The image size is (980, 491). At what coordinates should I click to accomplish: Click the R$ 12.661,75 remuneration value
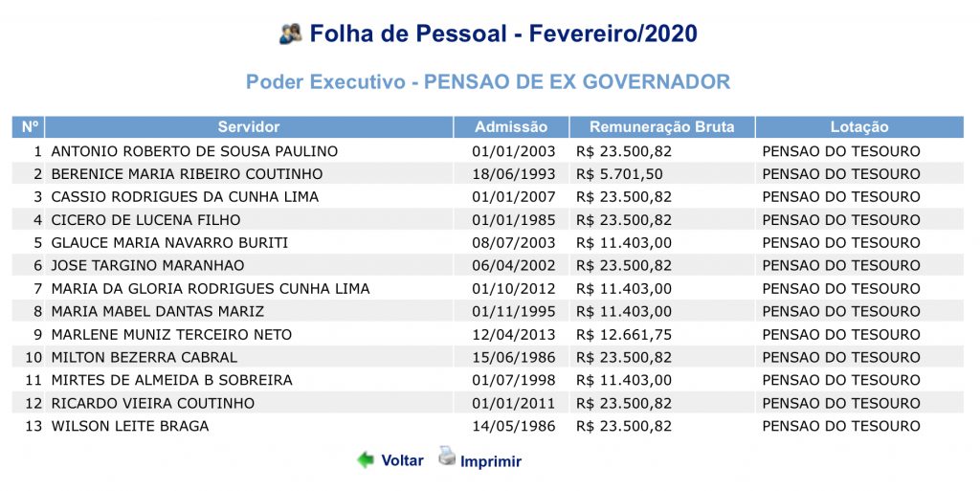click(x=624, y=334)
